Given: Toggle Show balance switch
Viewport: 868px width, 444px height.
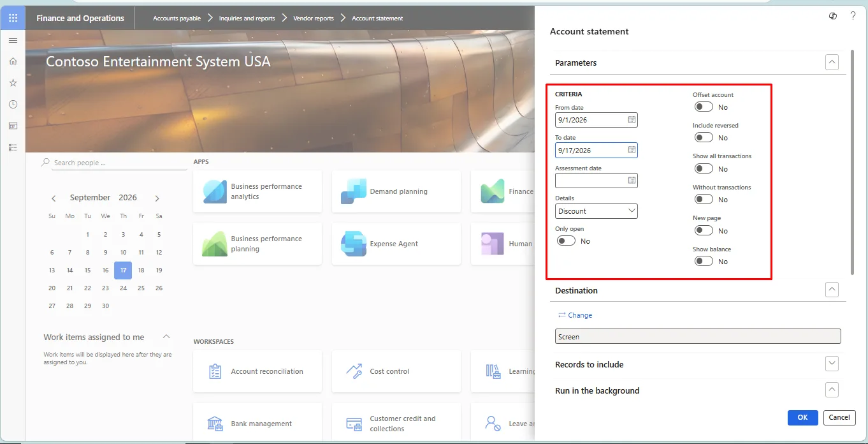Looking at the screenshot, I should (704, 262).
